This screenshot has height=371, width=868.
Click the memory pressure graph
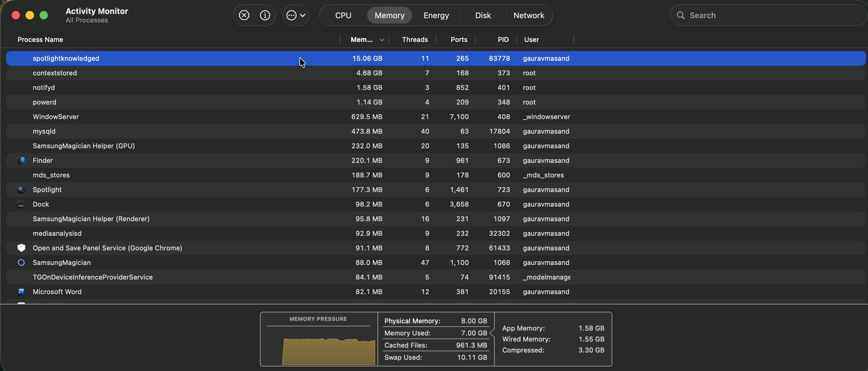tap(328, 350)
